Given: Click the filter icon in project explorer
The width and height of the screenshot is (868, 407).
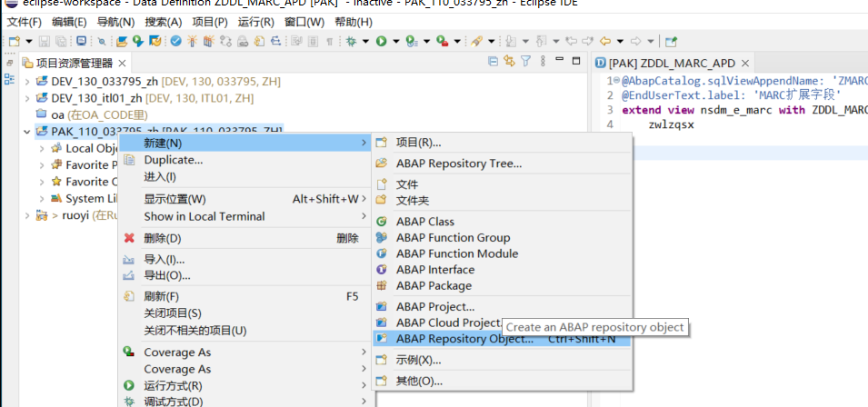Looking at the screenshot, I should pos(525,62).
